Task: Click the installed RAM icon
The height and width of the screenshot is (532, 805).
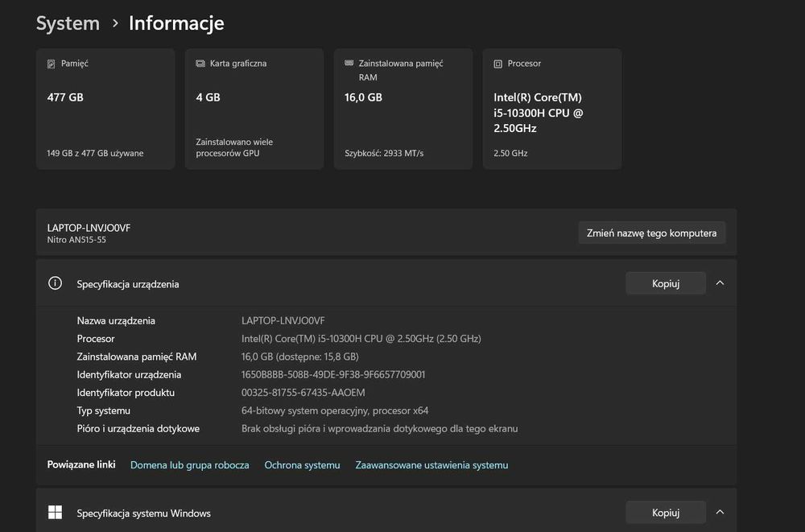Action: click(x=349, y=63)
